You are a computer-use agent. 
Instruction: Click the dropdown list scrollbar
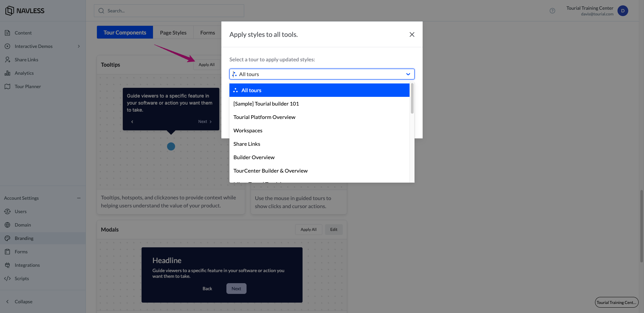click(x=412, y=99)
